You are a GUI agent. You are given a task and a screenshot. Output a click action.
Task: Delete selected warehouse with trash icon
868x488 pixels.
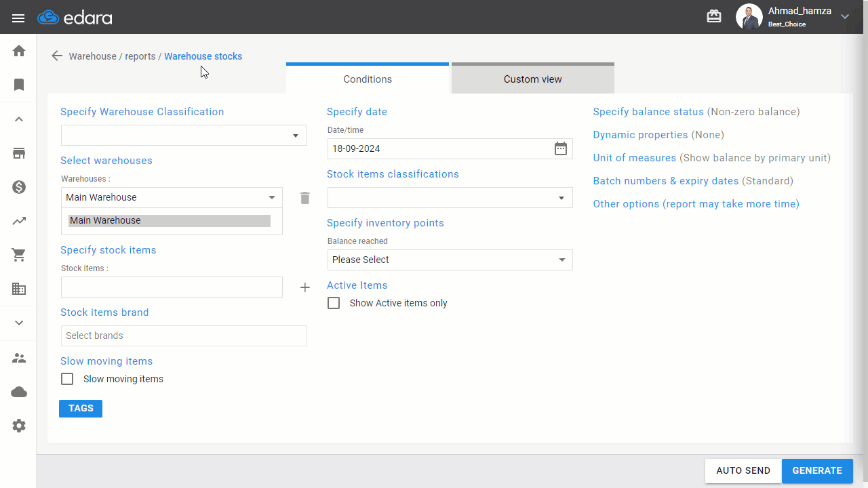pos(305,198)
